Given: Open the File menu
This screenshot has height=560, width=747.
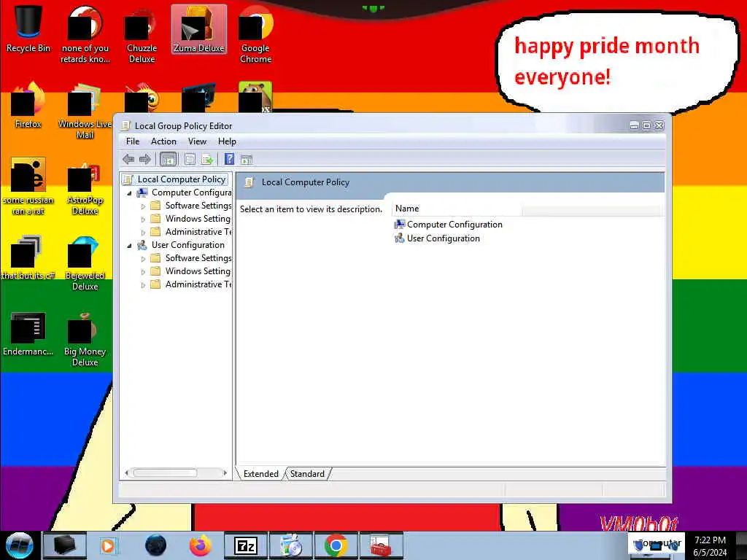Looking at the screenshot, I should pyautogui.click(x=133, y=141).
